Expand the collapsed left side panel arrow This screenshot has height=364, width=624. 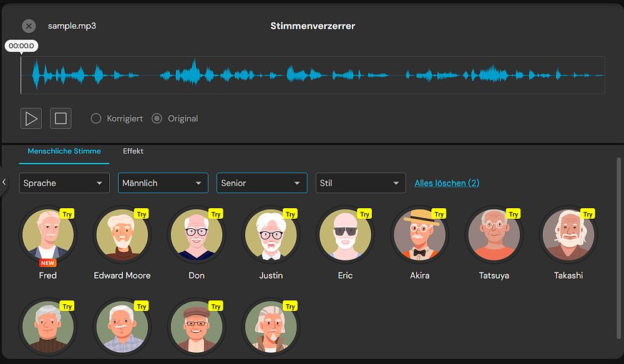point(4,182)
